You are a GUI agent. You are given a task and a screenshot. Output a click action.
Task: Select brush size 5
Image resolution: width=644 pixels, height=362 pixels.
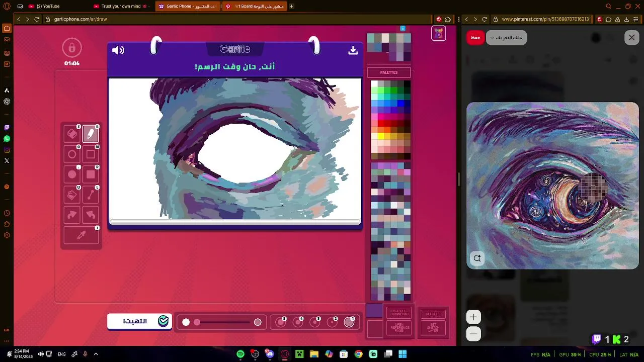(281, 322)
